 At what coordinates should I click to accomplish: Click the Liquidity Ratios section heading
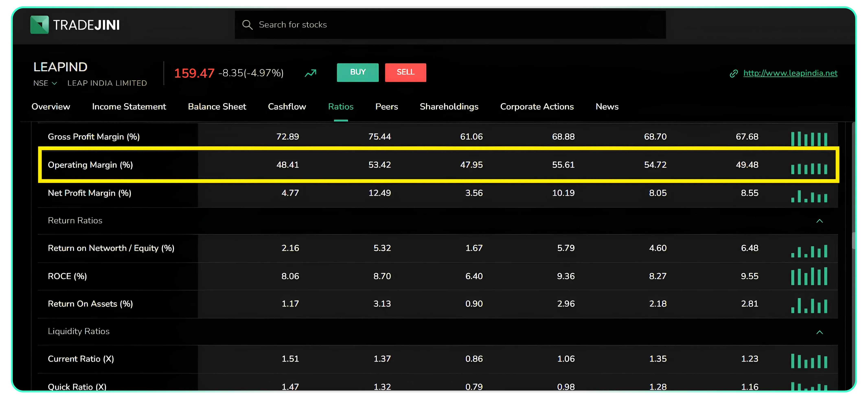point(79,331)
